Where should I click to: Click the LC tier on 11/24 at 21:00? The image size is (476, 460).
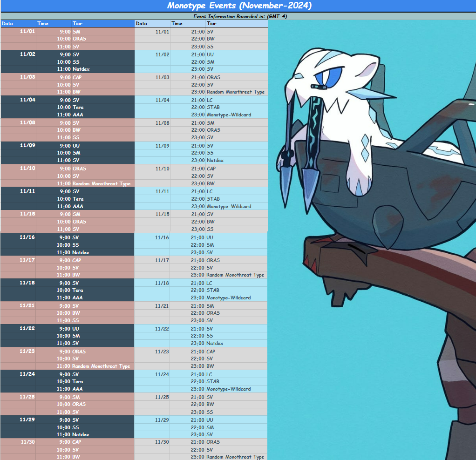tap(210, 374)
